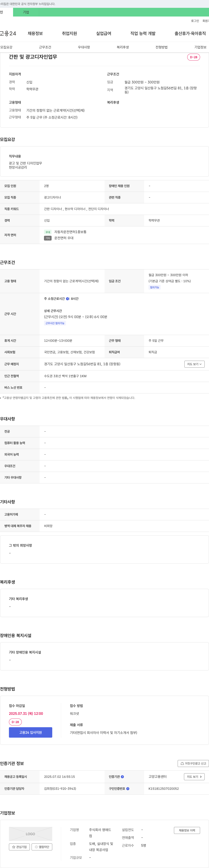
Task: Click the 병역 대체 복무자 채용 value 비희망
Action: pyautogui.click(x=48, y=526)
